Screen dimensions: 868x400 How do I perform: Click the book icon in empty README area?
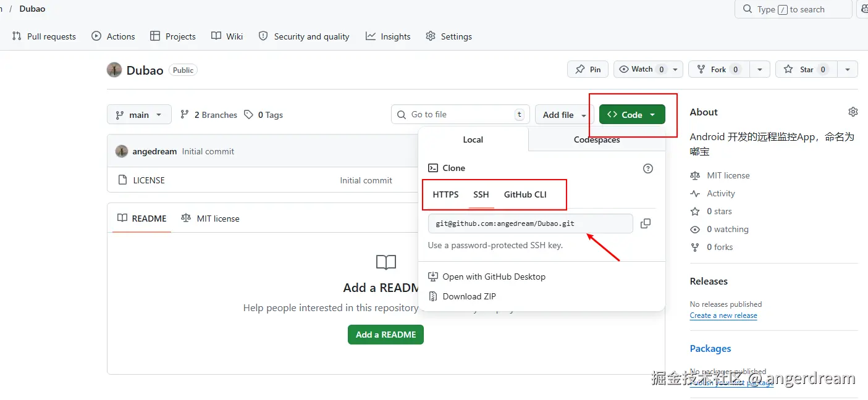click(x=386, y=262)
